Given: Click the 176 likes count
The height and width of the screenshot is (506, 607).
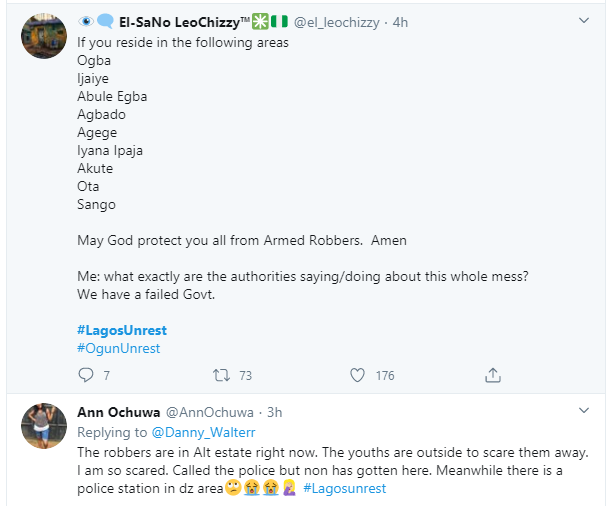Looking at the screenshot, I should point(384,376).
